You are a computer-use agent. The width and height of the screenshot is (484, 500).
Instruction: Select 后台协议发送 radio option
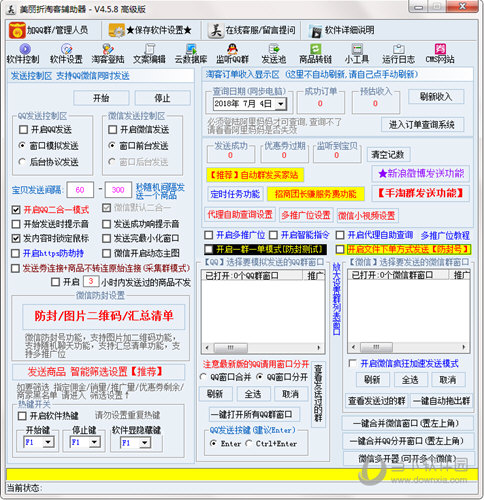coord(22,162)
